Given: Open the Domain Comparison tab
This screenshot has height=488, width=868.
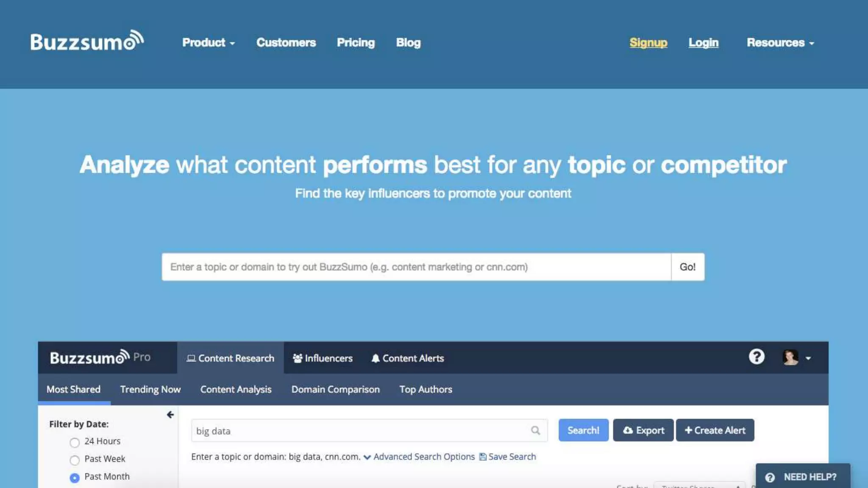Looking at the screenshot, I should pos(335,389).
